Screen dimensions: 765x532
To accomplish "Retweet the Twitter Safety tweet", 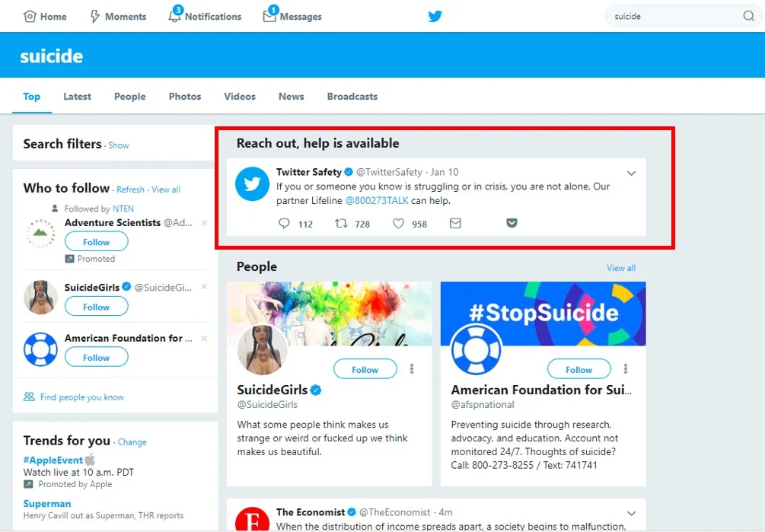I will (x=341, y=223).
